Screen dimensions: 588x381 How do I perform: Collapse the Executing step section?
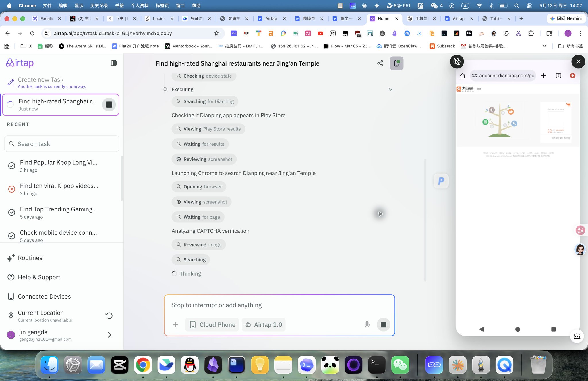coord(390,89)
